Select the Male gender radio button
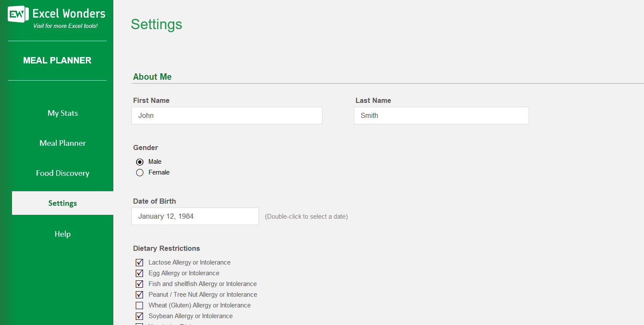This screenshot has height=325, width=644. coord(140,162)
